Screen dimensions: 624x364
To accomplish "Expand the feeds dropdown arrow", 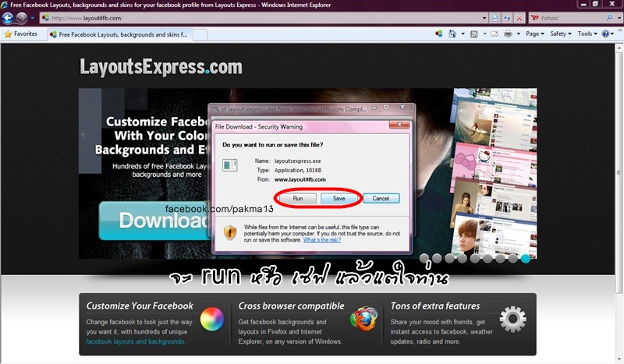I will point(484,34).
